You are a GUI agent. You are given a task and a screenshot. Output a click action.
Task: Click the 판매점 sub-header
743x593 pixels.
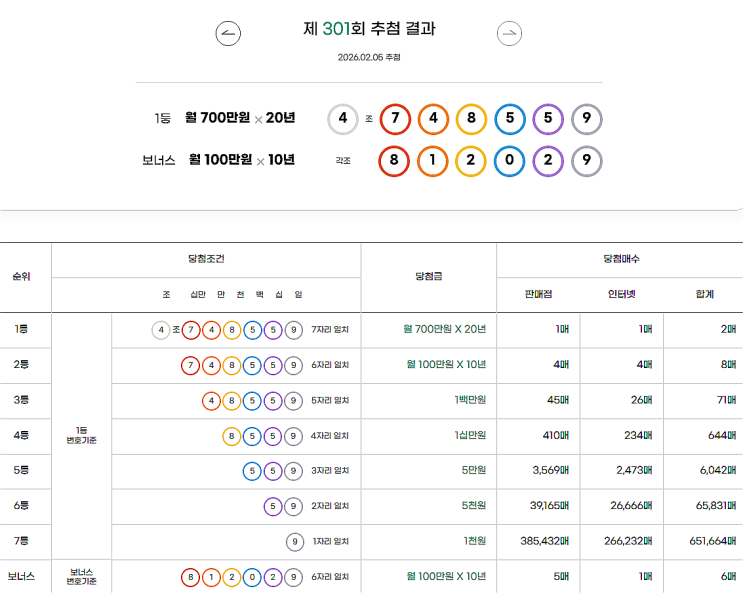(538, 294)
